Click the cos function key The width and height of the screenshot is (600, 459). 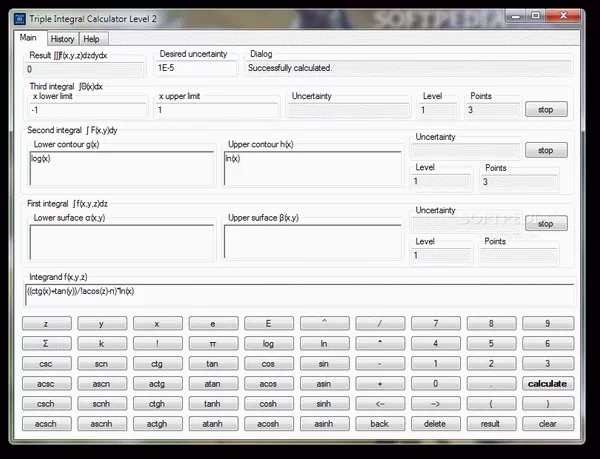point(269,364)
